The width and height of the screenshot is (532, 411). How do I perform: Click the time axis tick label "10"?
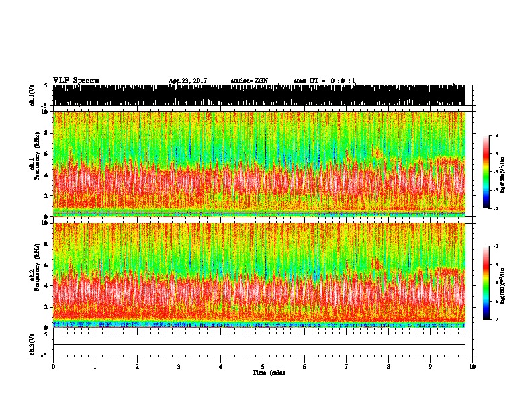pos(472,367)
